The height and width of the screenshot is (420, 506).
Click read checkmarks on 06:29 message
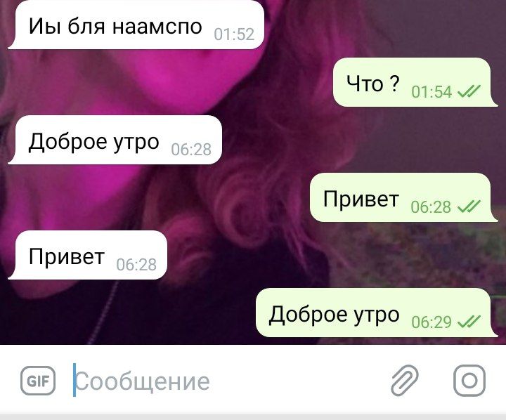tap(469, 322)
